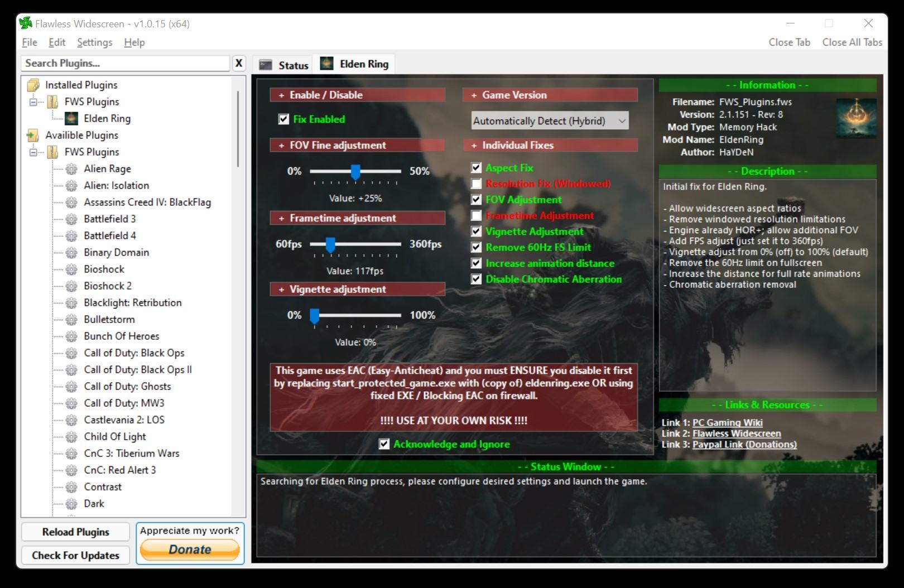Image resolution: width=904 pixels, height=588 pixels.
Task: Toggle the Acknowledge and Ignore checkbox
Action: pyautogui.click(x=384, y=444)
